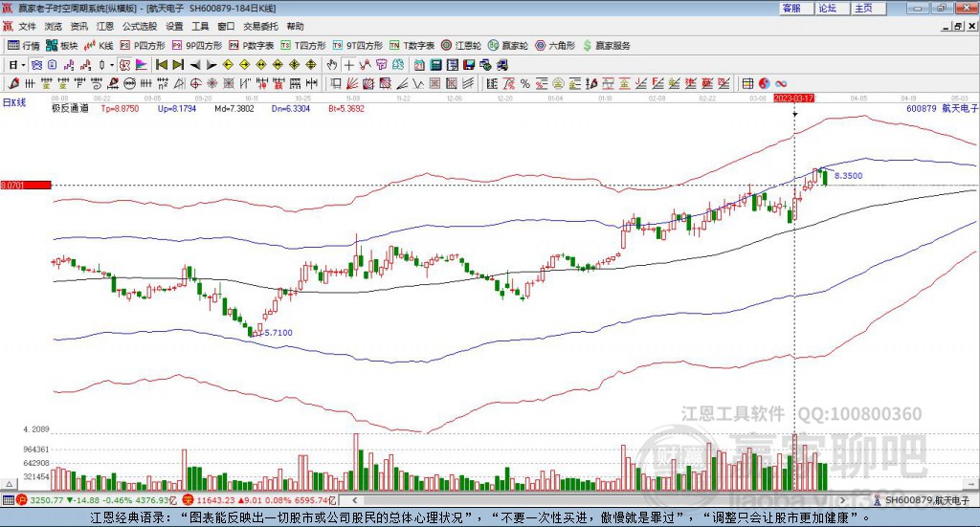The width and height of the screenshot is (980, 527).
Task: Open the P四方形 tool
Action: (143, 46)
